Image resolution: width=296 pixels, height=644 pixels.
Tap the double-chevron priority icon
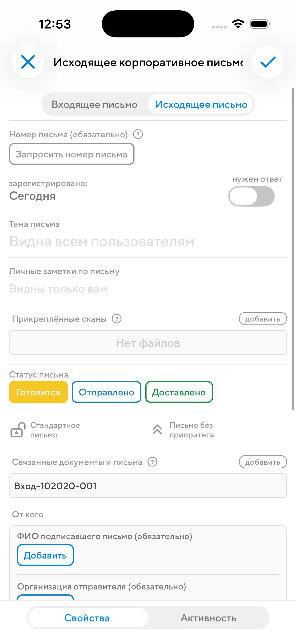157,430
